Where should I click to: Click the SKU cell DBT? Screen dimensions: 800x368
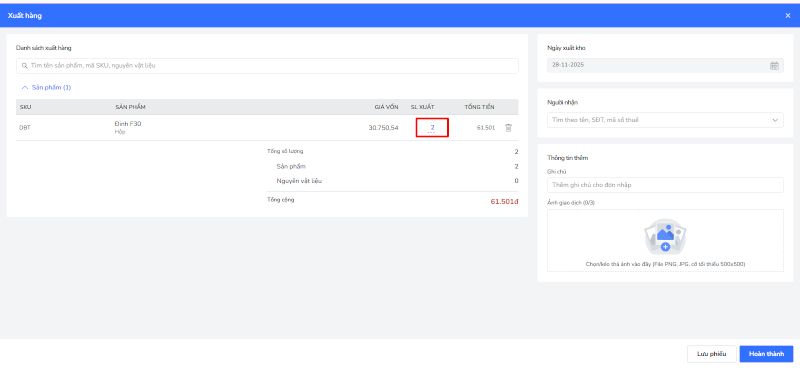coord(24,128)
